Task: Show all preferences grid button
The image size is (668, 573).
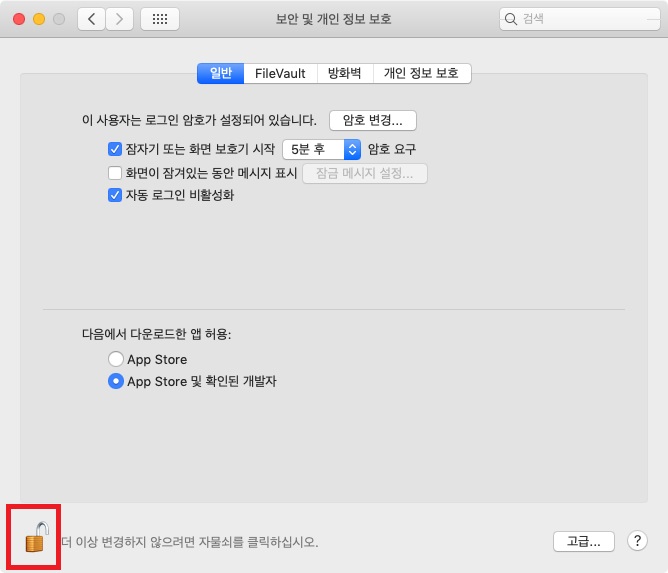Action: 160,19
